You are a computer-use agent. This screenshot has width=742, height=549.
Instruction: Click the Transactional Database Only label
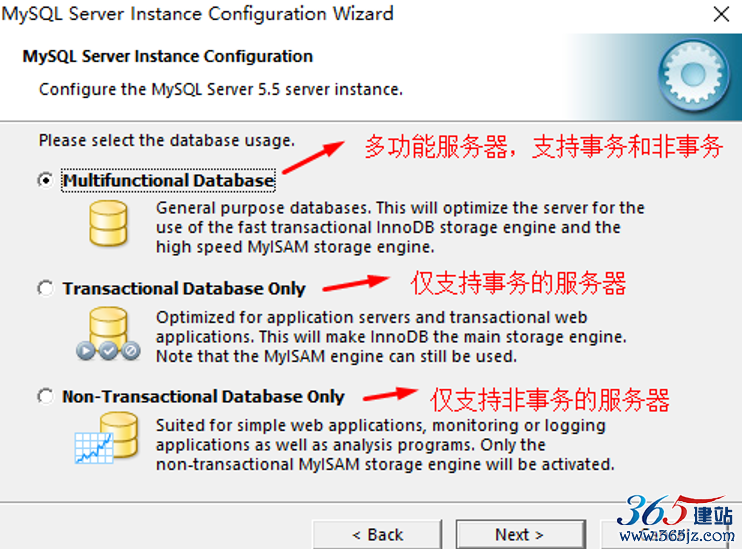point(184,288)
